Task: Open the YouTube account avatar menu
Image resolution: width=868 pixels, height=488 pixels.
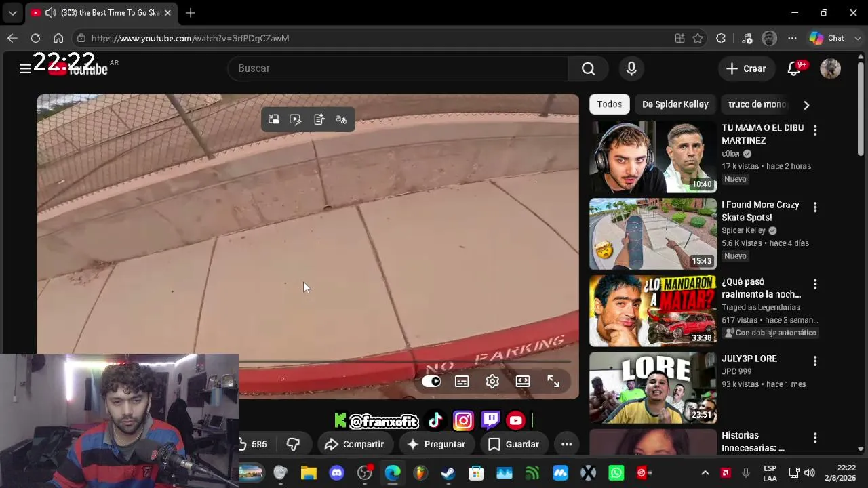Action: click(x=830, y=68)
